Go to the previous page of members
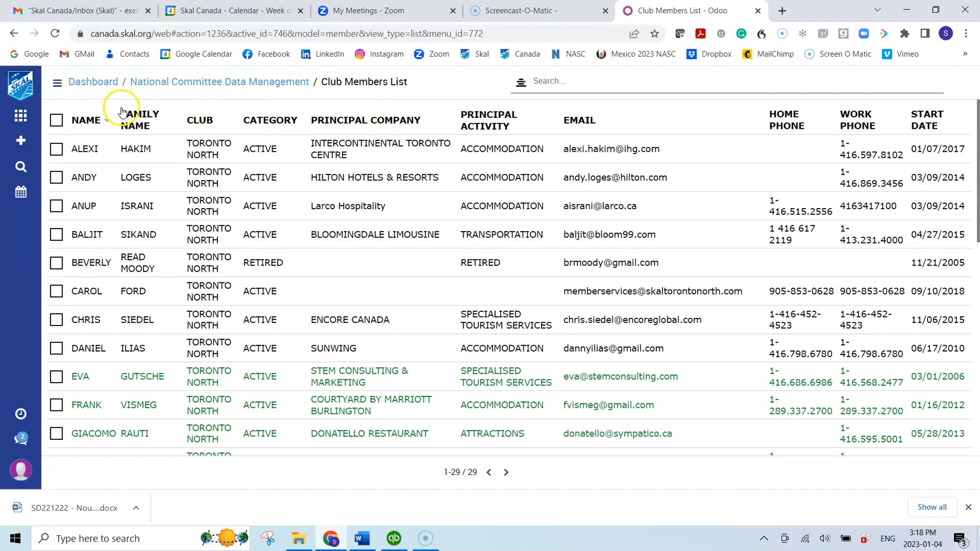Screen dimensions: 980x551 pos(489,472)
